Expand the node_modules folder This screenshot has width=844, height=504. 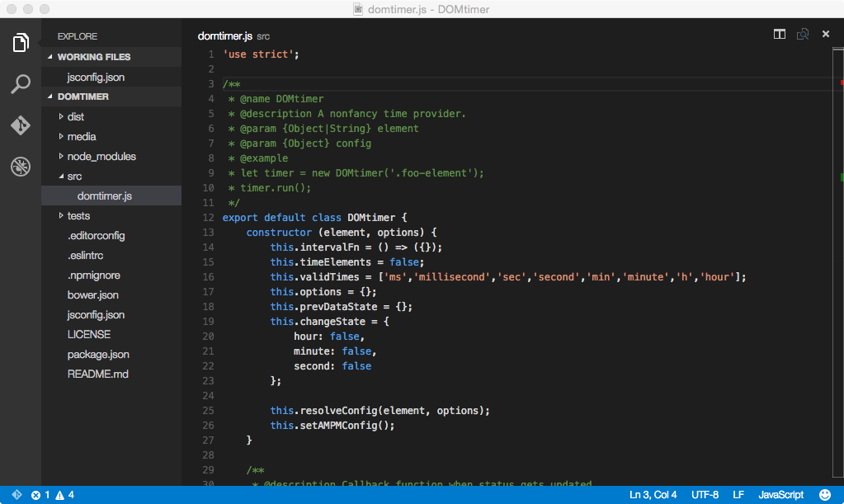coord(101,157)
